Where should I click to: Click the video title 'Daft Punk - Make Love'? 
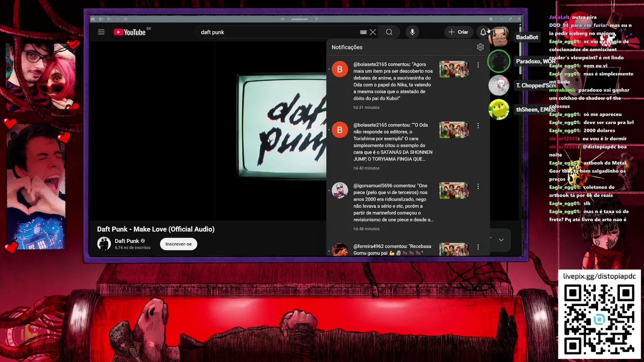click(x=155, y=229)
